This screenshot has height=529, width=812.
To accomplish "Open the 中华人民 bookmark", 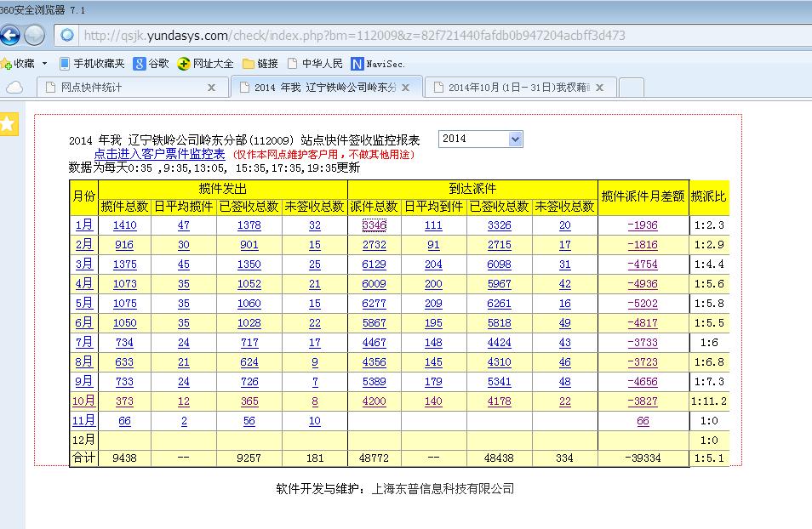I will tap(316, 64).
